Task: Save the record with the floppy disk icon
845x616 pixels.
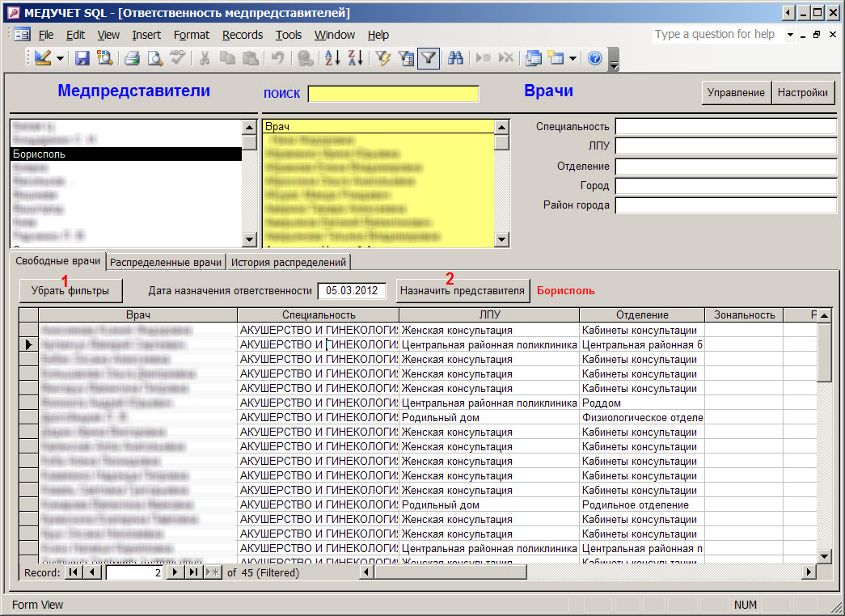Action: click(82, 57)
